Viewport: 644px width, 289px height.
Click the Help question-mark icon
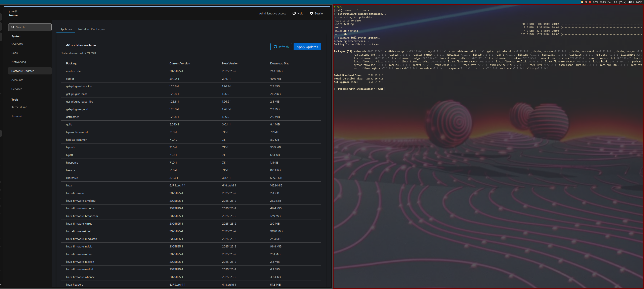(294, 13)
